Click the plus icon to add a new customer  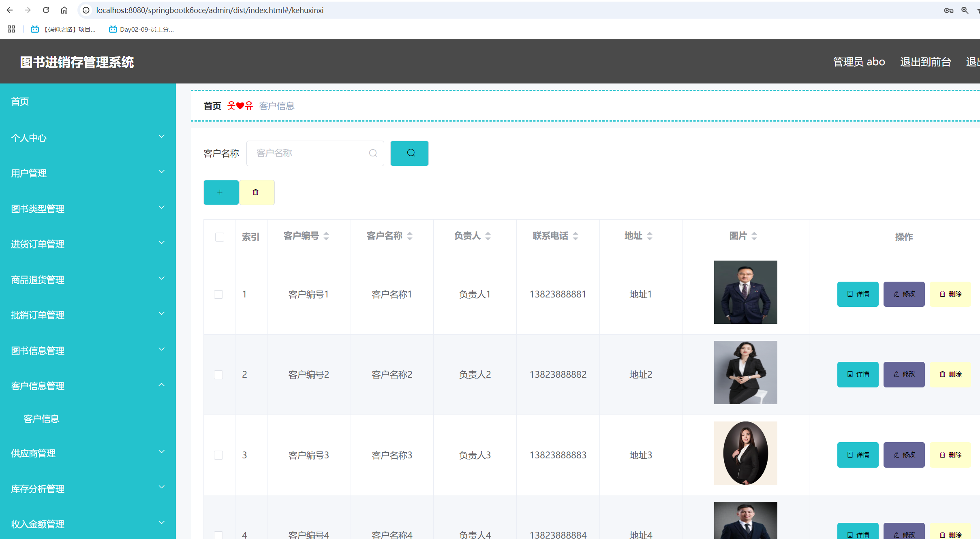pos(220,192)
